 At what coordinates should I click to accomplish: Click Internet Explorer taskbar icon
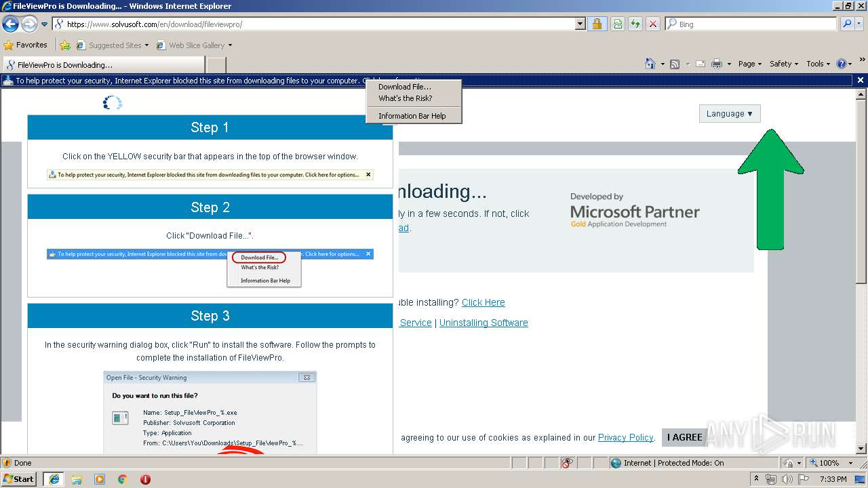tap(54, 479)
